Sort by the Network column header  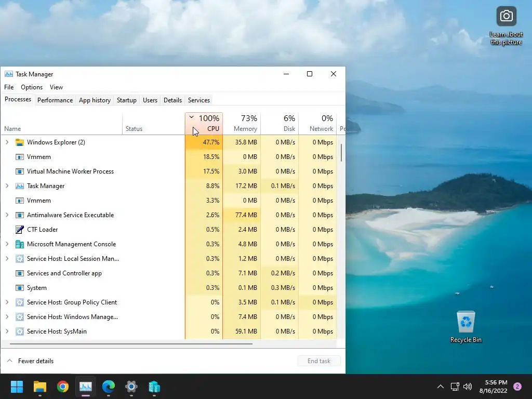click(317, 124)
